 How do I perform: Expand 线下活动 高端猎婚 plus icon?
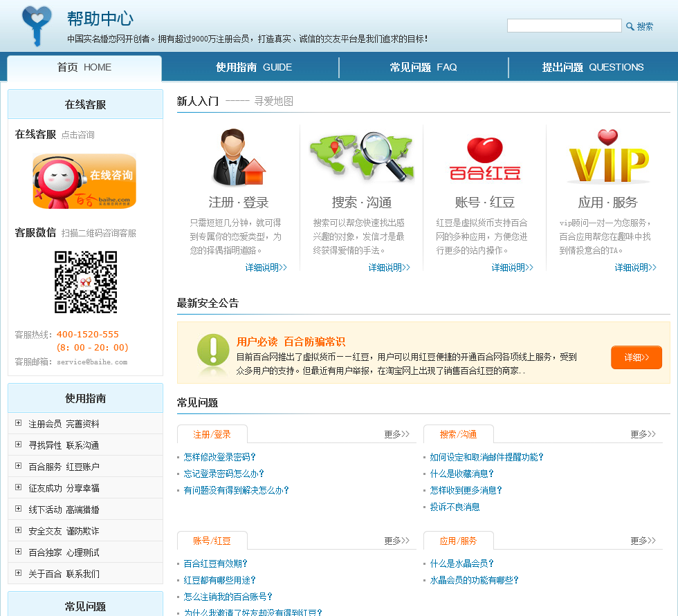pos(18,508)
